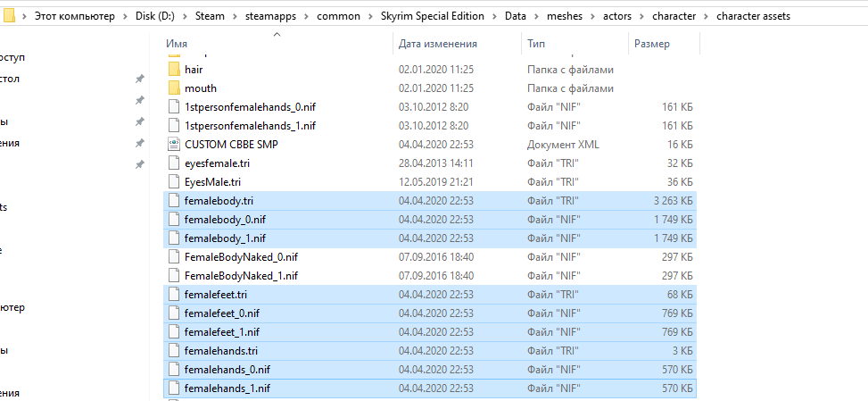Sort files by the Имя column
Image resolution: width=868 pixels, height=401 pixels.
point(177,43)
